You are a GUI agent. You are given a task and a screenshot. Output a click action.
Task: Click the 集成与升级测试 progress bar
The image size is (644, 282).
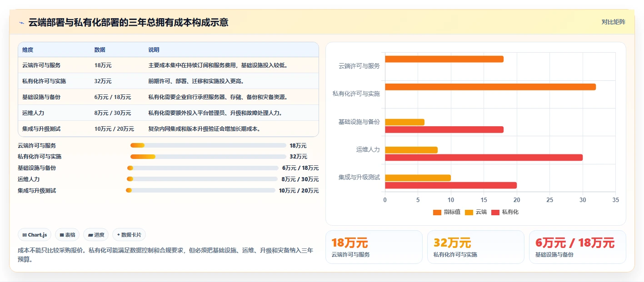coord(200,190)
